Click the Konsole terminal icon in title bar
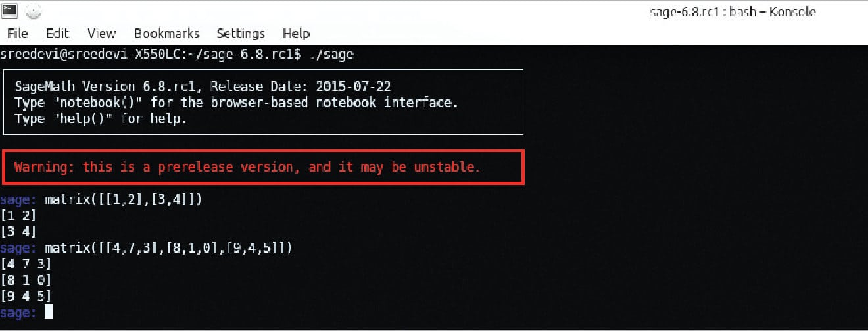This screenshot has height=331, width=868. click(x=9, y=12)
